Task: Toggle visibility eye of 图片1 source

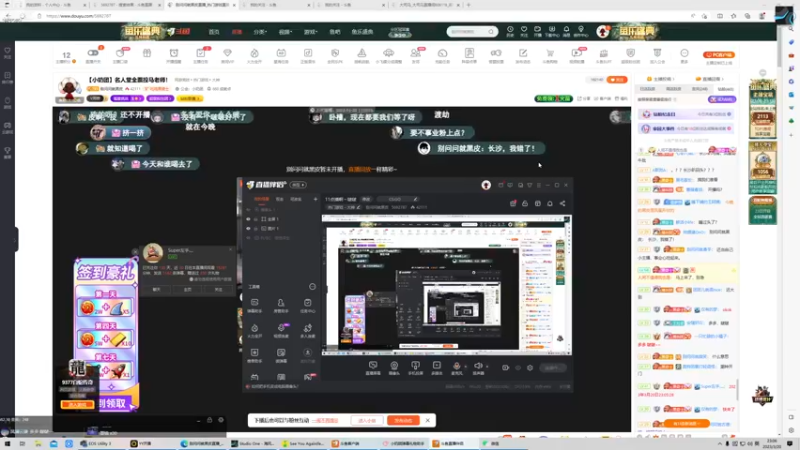Action: tap(248, 229)
